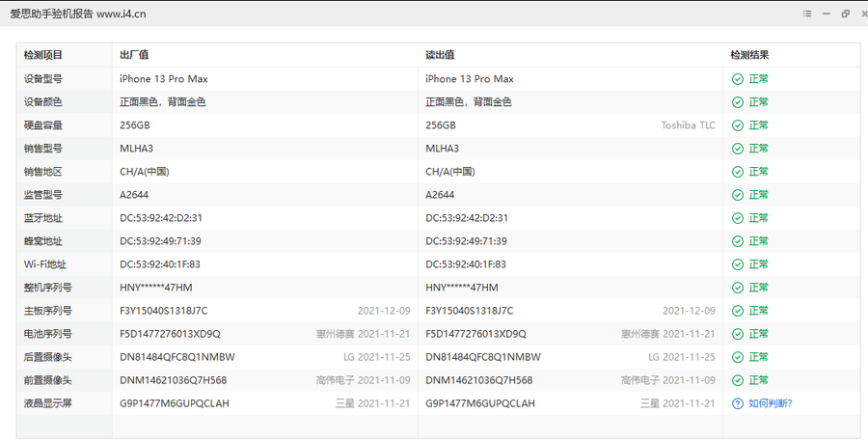
Task: Select the 电池序列号 row label
Action: pyautogui.click(x=47, y=334)
